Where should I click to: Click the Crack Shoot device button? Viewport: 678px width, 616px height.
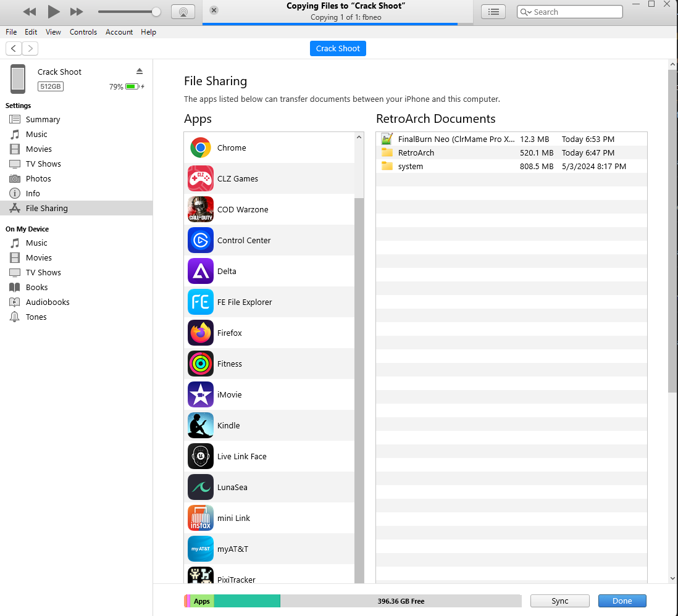click(338, 48)
